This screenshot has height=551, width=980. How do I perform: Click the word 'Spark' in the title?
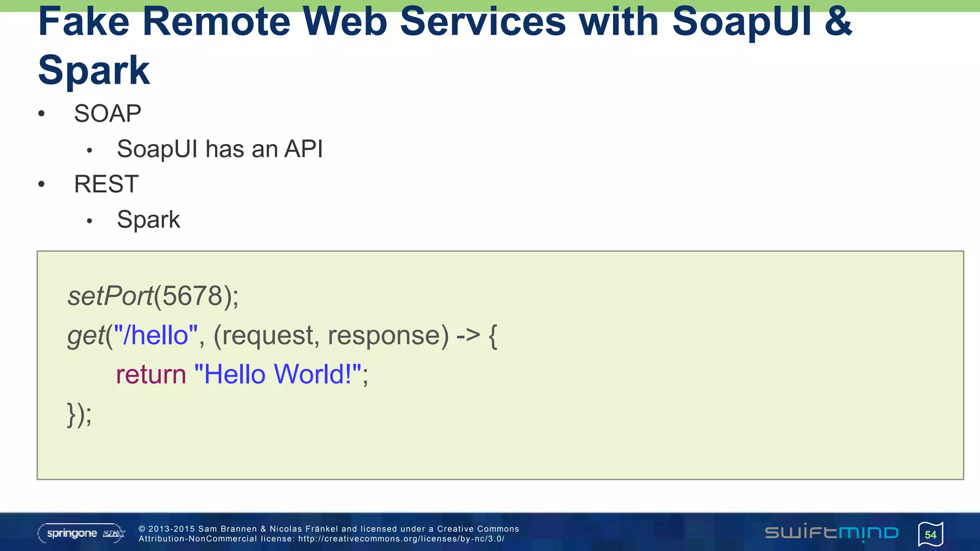[94, 71]
